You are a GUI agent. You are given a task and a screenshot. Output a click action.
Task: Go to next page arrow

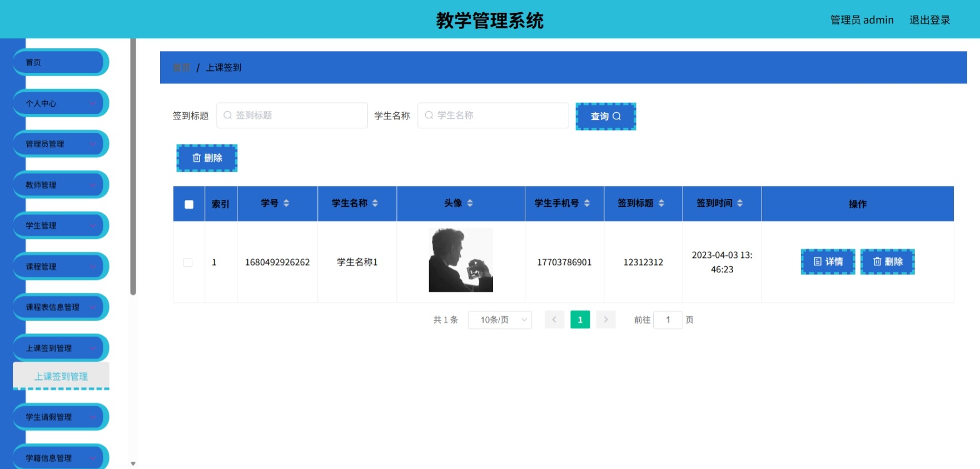(x=606, y=320)
